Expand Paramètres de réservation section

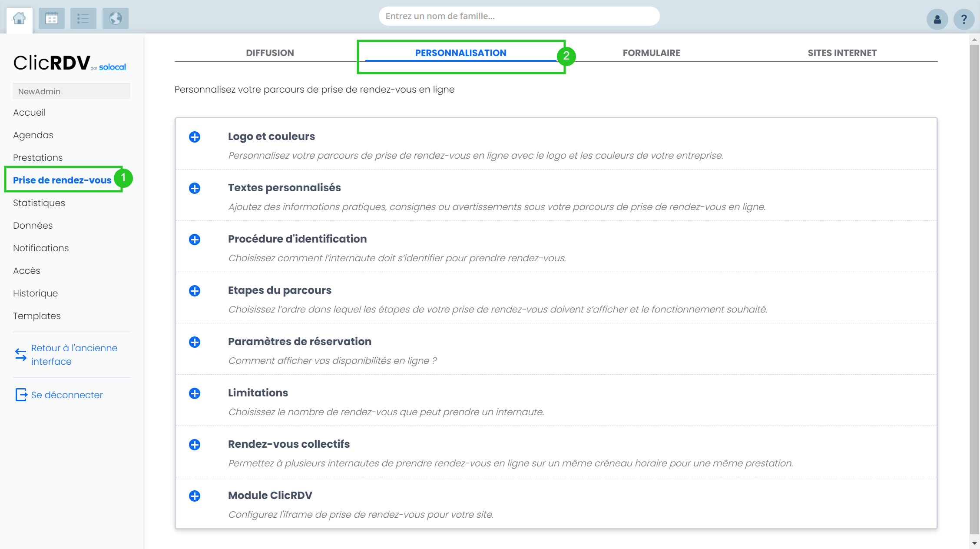[x=195, y=342]
